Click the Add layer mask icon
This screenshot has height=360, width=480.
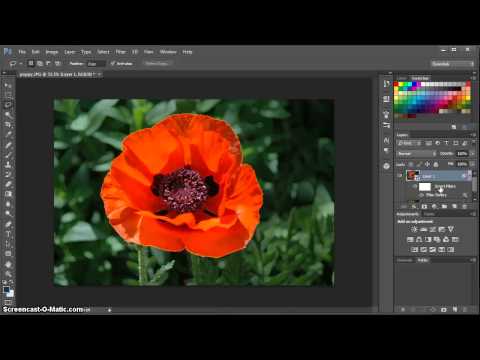(424, 207)
